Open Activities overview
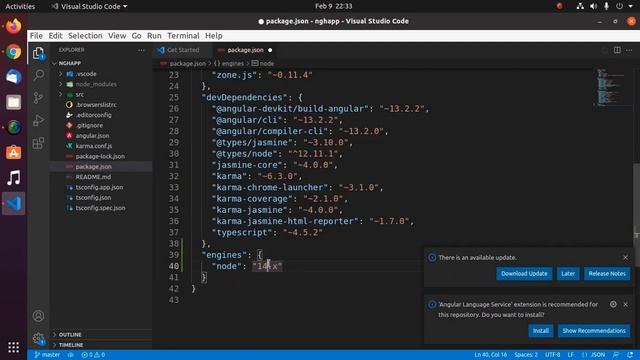 coord(20,6)
